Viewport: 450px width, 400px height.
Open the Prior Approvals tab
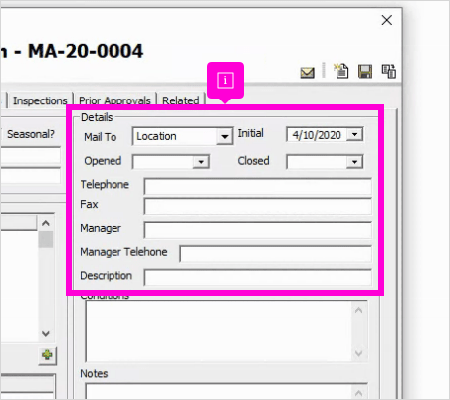point(115,100)
